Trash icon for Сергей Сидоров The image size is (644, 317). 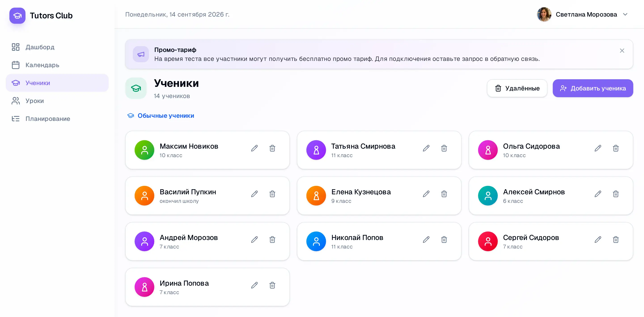(616, 240)
